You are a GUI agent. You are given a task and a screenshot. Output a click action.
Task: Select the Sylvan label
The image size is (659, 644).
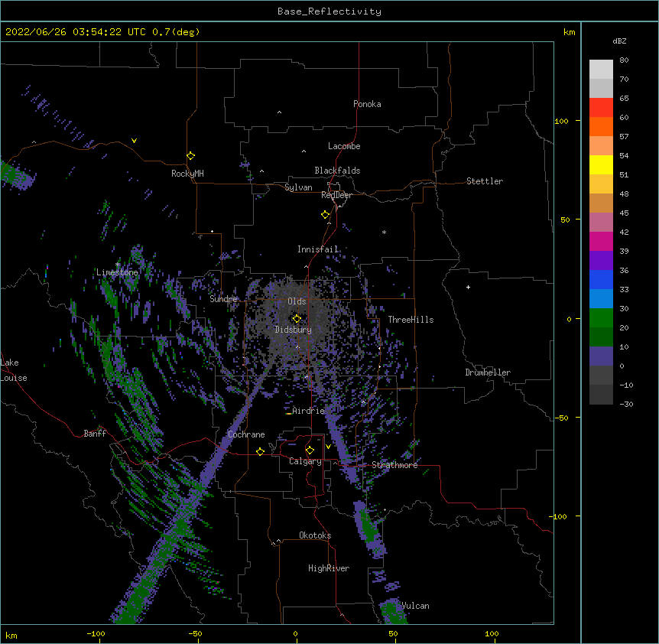click(x=298, y=187)
